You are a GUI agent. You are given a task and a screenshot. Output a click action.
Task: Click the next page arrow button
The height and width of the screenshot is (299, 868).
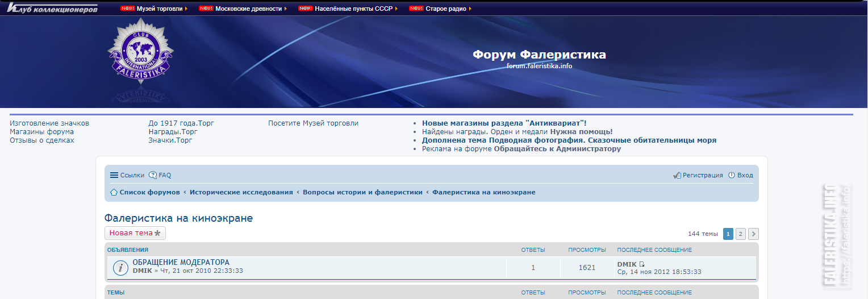[x=753, y=234]
